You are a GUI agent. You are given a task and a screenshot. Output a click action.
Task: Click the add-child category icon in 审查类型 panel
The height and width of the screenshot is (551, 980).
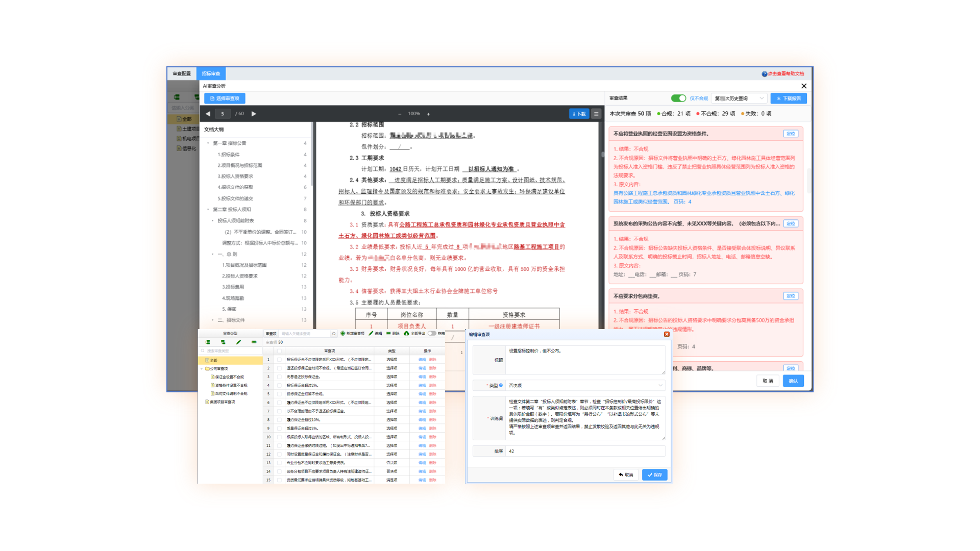(x=223, y=342)
